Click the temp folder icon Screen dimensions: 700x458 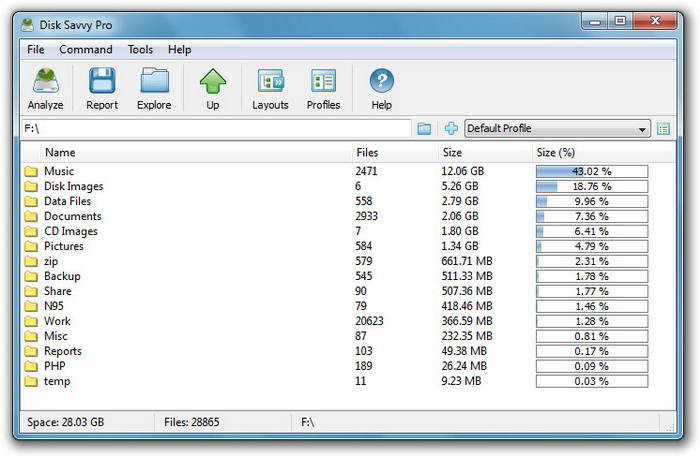pyautogui.click(x=31, y=381)
